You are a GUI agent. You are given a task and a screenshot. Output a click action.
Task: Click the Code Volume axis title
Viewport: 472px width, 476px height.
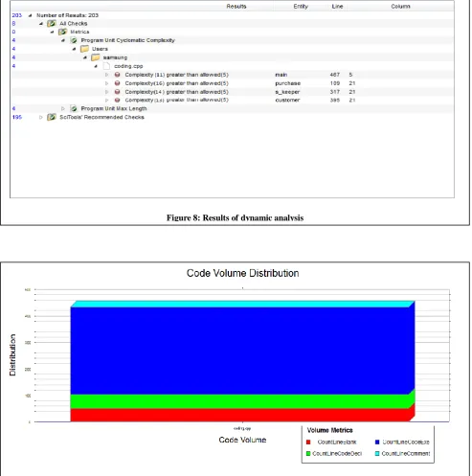[x=242, y=440]
